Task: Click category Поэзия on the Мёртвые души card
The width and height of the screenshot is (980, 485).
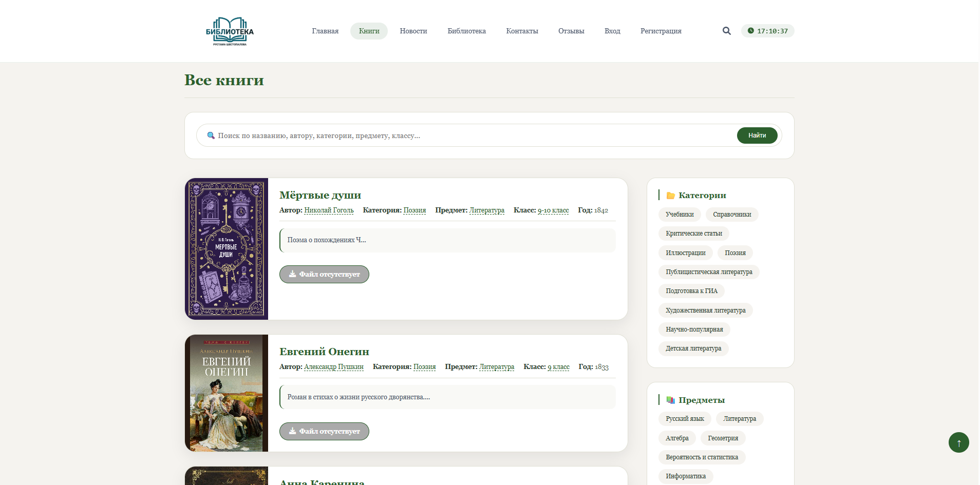Action: click(x=414, y=210)
